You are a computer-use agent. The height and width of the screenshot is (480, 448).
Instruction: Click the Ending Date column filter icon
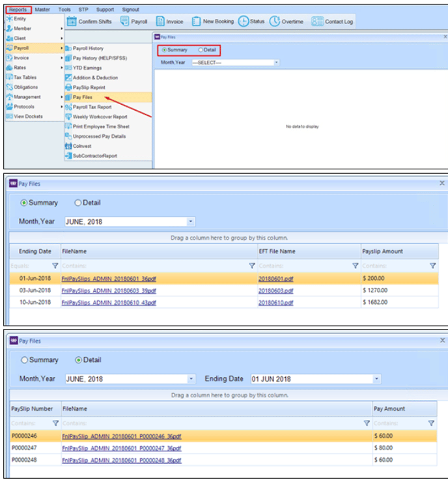pyautogui.click(x=55, y=266)
